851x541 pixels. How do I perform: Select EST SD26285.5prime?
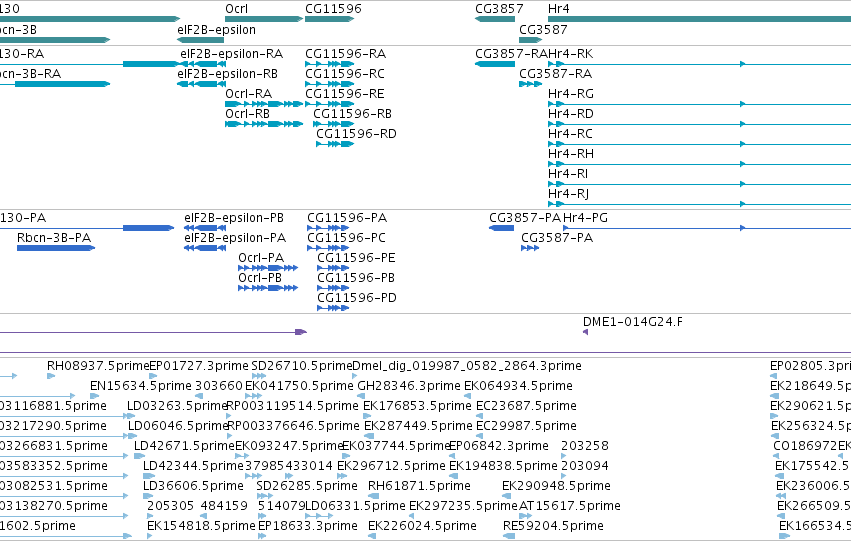click(307, 487)
